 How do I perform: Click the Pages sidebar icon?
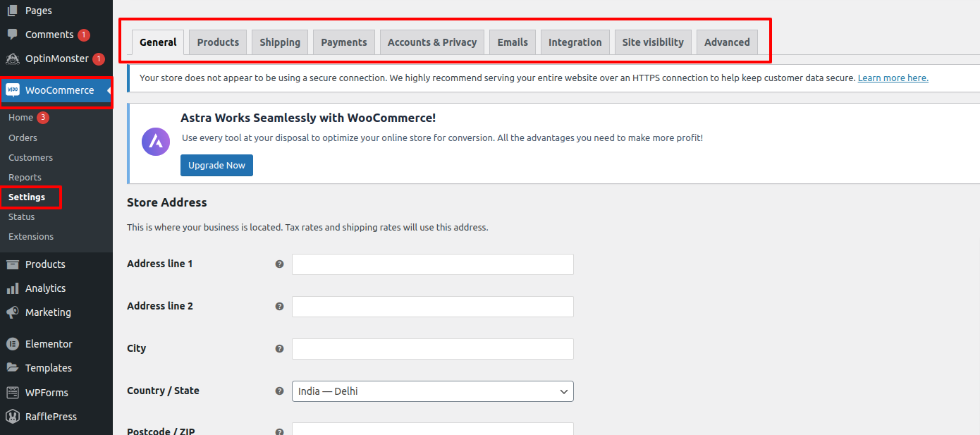click(12, 11)
